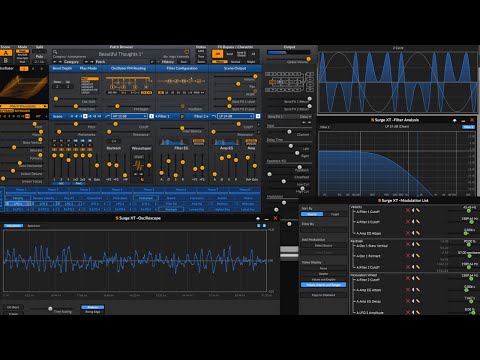Switch to the Waveform tab in the Oscilloscope
The width and height of the screenshot is (480, 360).
pyautogui.click(x=14, y=226)
